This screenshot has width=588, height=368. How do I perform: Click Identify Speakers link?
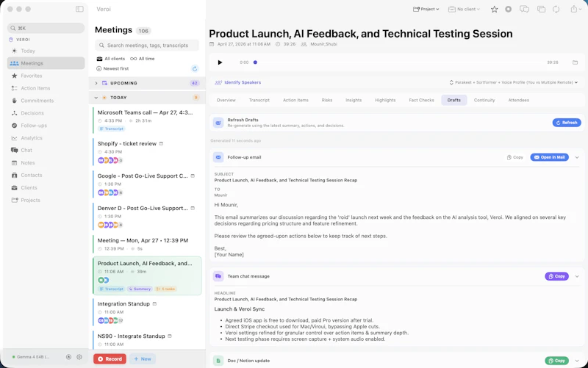pyautogui.click(x=238, y=82)
